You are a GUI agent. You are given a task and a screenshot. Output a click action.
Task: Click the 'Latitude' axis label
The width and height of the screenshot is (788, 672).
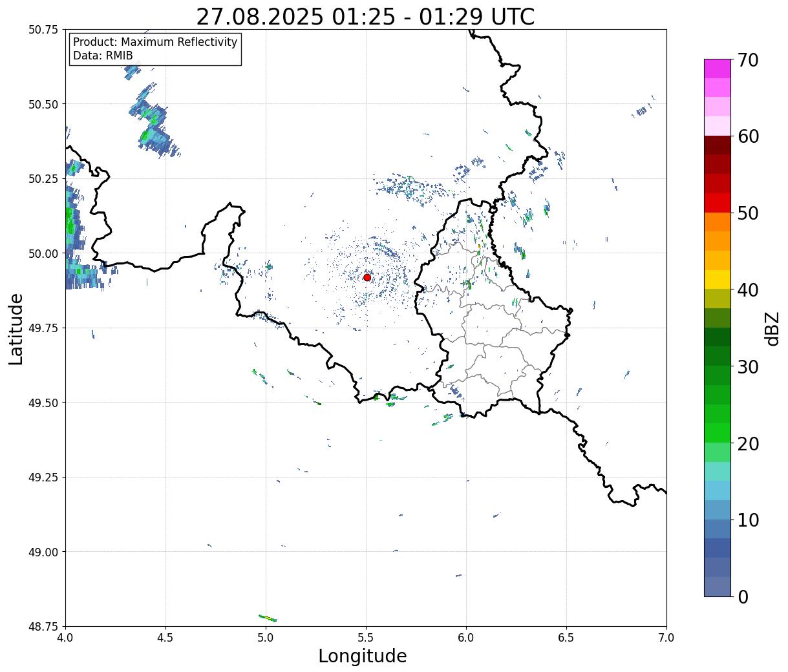(16, 328)
